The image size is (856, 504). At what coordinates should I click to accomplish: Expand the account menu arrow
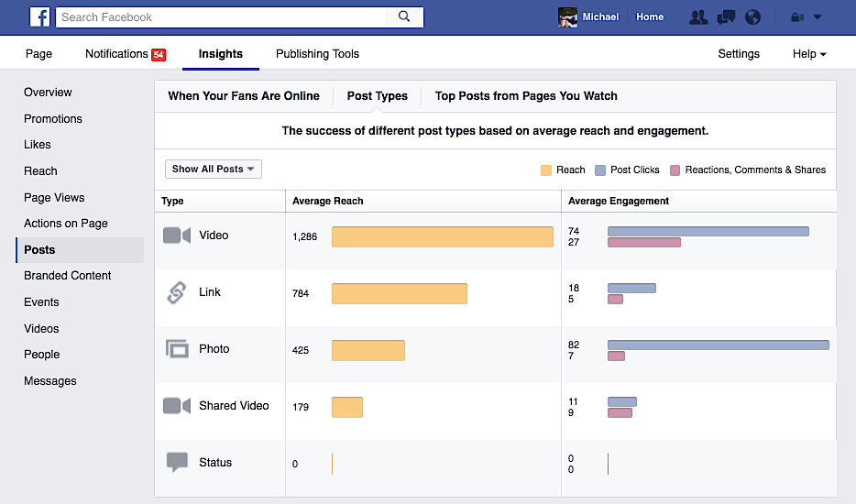818,17
